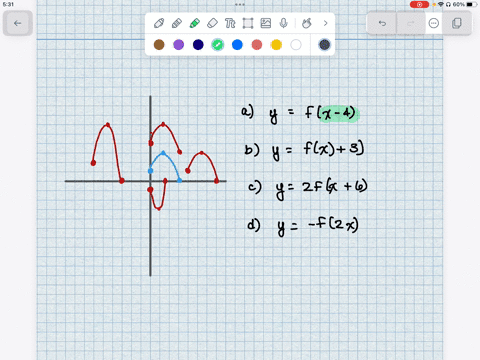
Task: Select the pen tool
Action: 159,23
